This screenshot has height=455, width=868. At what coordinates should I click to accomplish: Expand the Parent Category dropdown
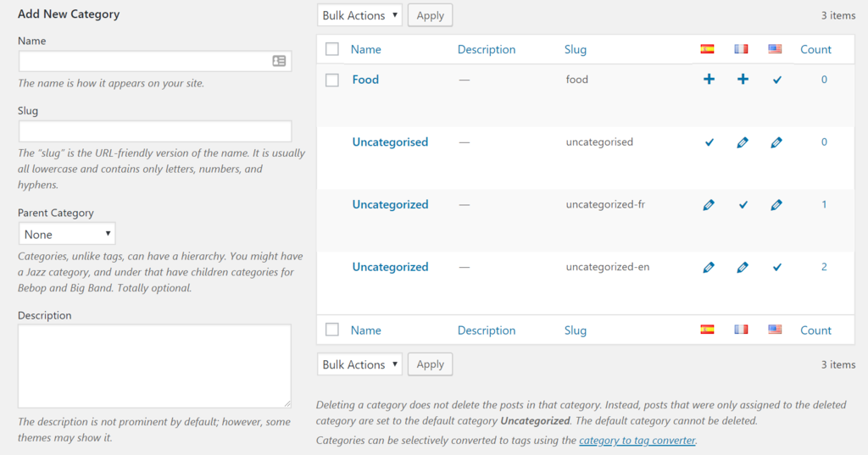tap(67, 234)
